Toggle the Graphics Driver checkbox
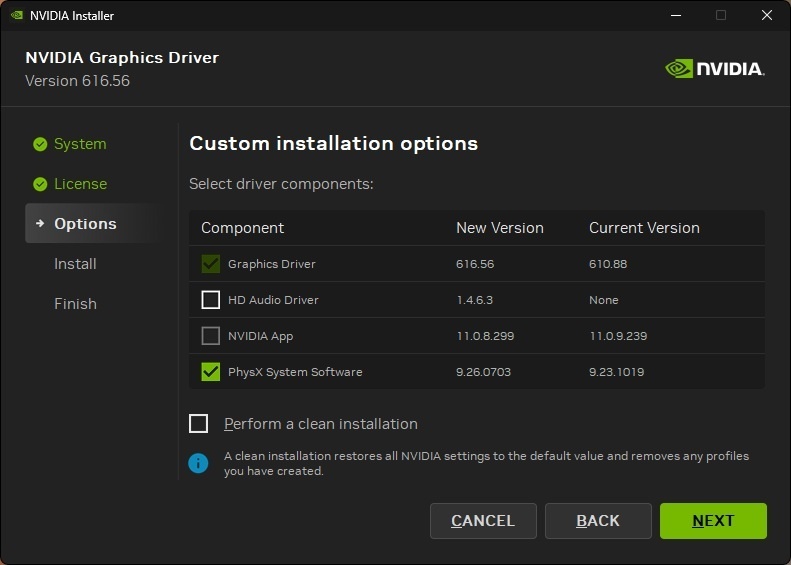This screenshot has height=565, width=791. (210, 264)
